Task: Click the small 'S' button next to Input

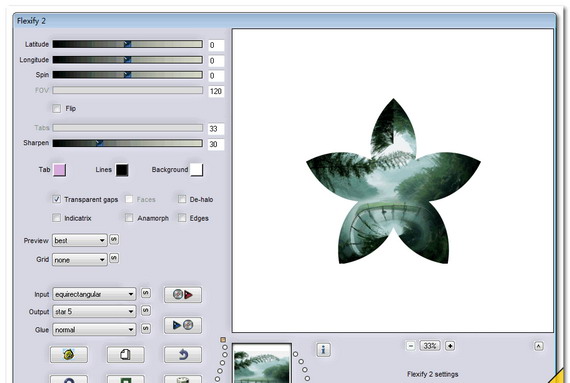Action: pyautogui.click(x=146, y=293)
